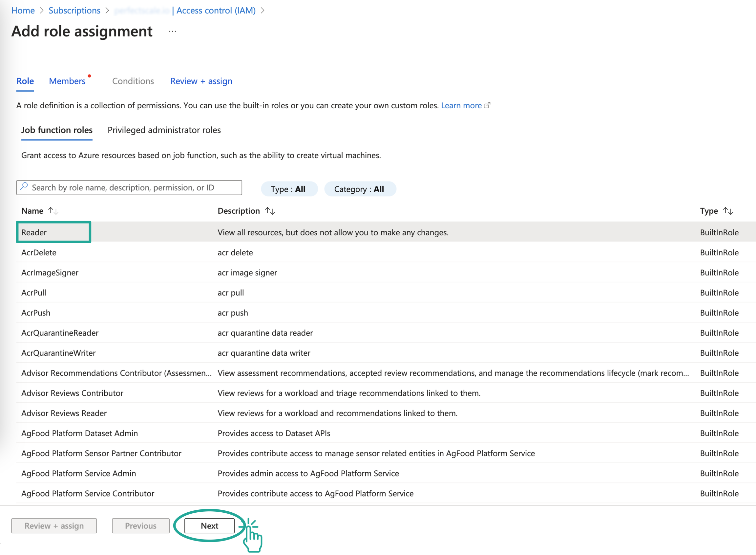Click the ellipsis menu beside page title
The width and height of the screenshot is (756, 555).
(172, 32)
